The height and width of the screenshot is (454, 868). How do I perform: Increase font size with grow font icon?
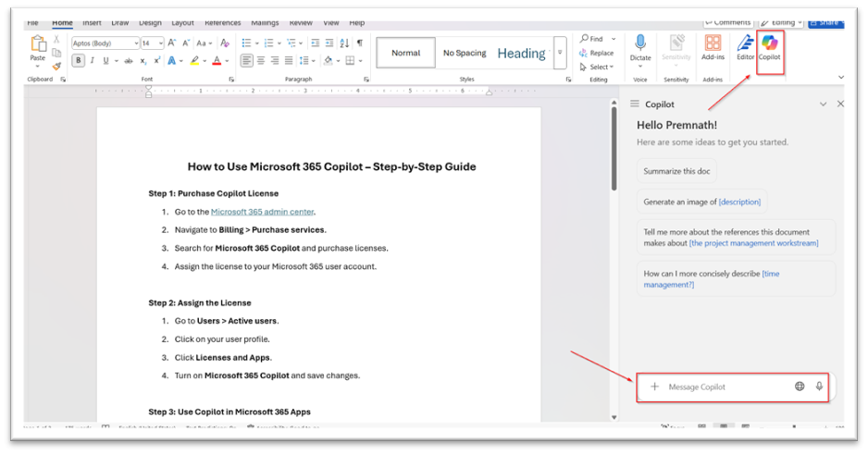pos(172,43)
